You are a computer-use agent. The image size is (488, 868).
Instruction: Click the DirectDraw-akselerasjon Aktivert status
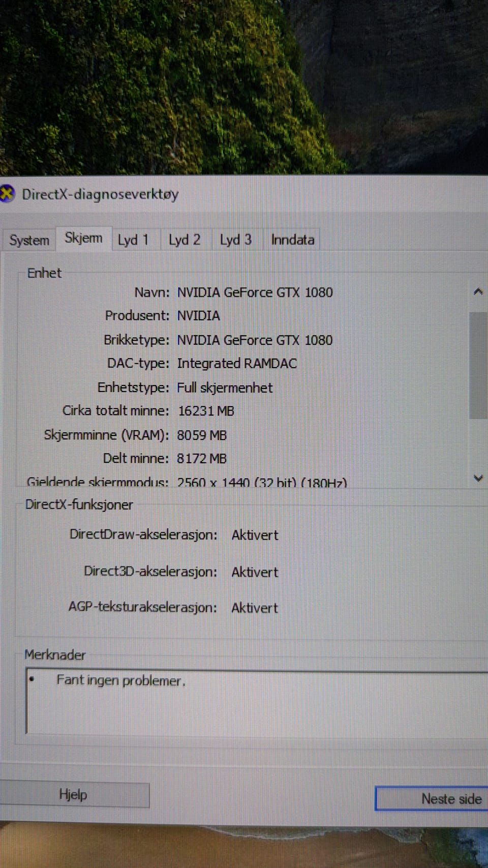(255, 535)
